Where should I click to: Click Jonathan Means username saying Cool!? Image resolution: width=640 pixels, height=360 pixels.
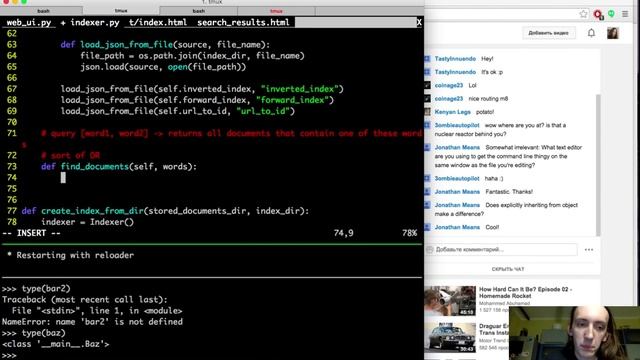457,227
